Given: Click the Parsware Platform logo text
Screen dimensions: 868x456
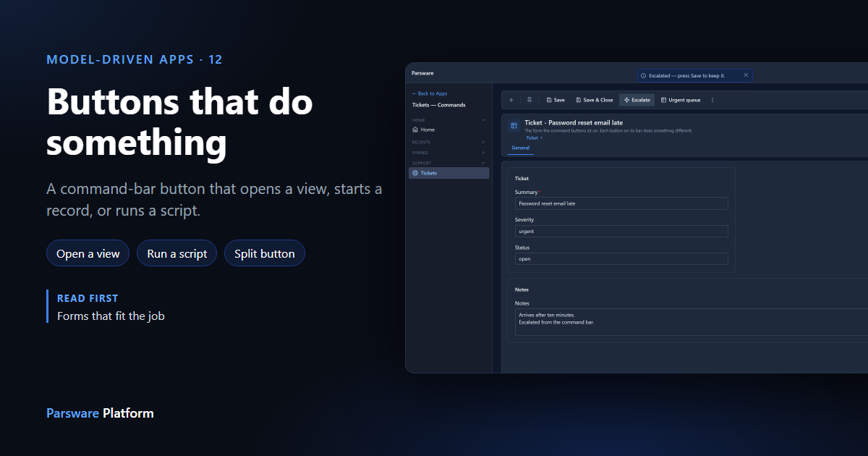Looking at the screenshot, I should click(100, 413).
